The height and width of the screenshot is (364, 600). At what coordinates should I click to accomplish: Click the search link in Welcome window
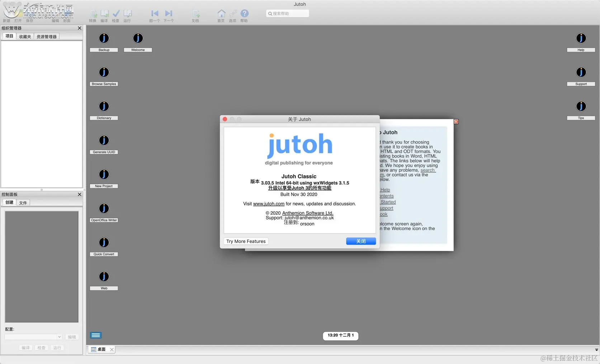(427, 170)
